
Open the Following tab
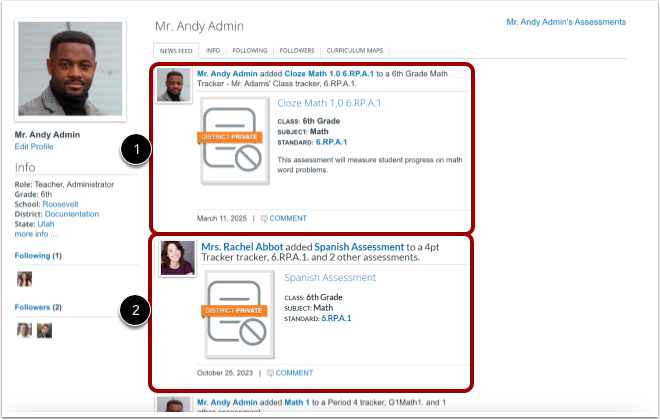pyautogui.click(x=250, y=51)
